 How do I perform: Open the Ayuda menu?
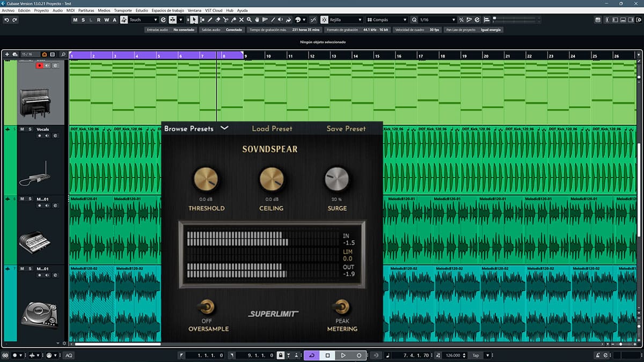pos(243,10)
